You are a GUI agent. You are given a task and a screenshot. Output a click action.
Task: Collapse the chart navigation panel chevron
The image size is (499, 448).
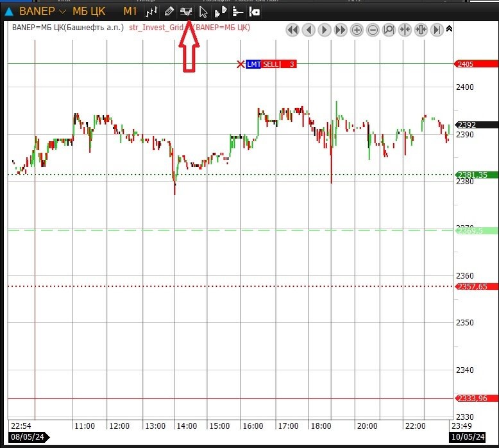(x=449, y=29)
